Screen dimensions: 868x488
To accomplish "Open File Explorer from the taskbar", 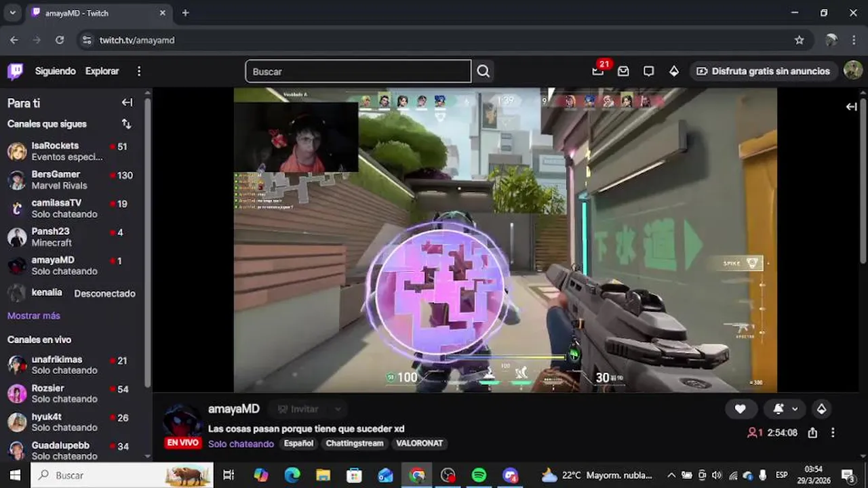I will coord(323,475).
